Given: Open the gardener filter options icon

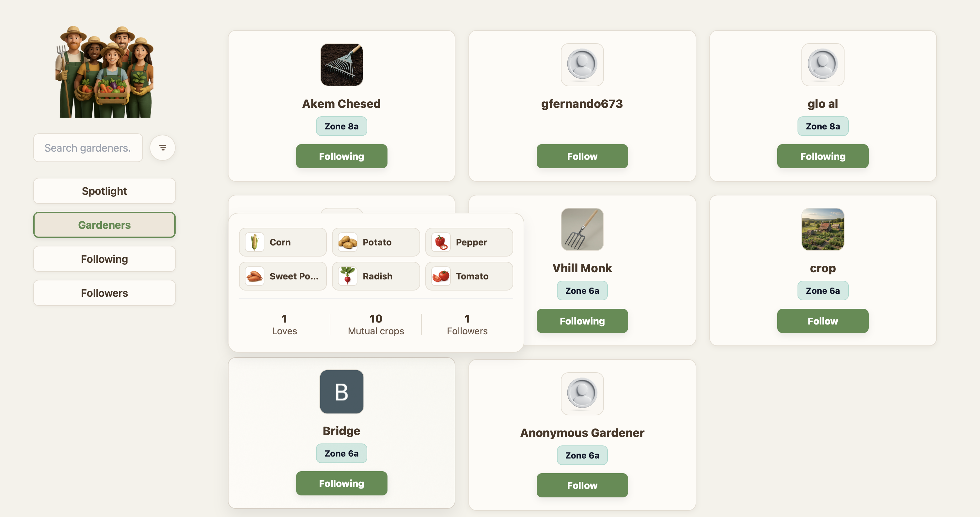Looking at the screenshot, I should pos(163,148).
